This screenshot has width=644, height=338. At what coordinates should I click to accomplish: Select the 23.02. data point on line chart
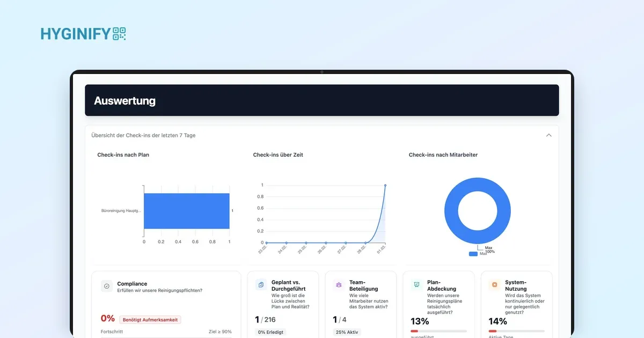pos(266,243)
